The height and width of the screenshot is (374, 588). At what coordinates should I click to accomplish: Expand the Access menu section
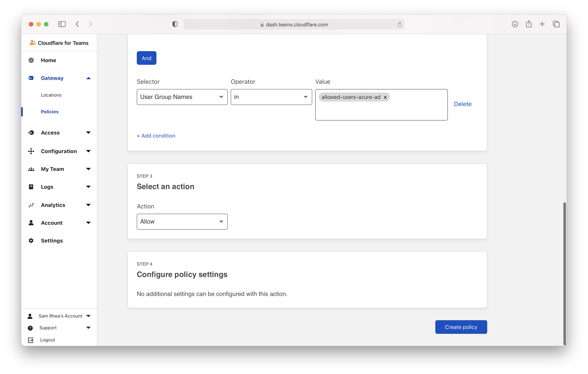[88, 133]
